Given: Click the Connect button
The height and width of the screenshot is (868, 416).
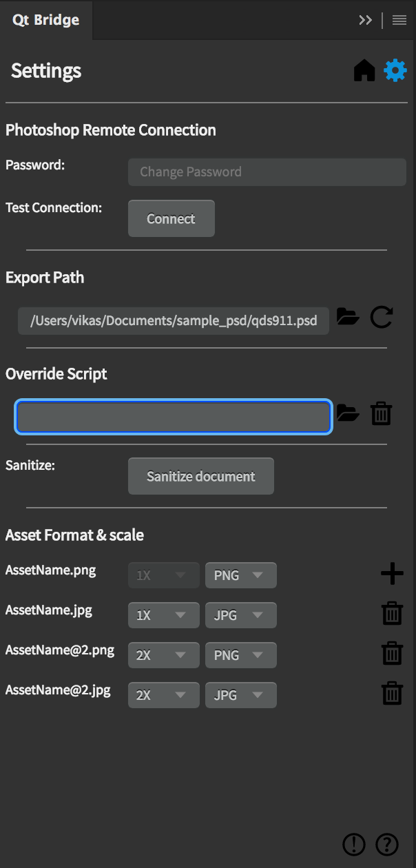Looking at the screenshot, I should click(x=171, y=218).
